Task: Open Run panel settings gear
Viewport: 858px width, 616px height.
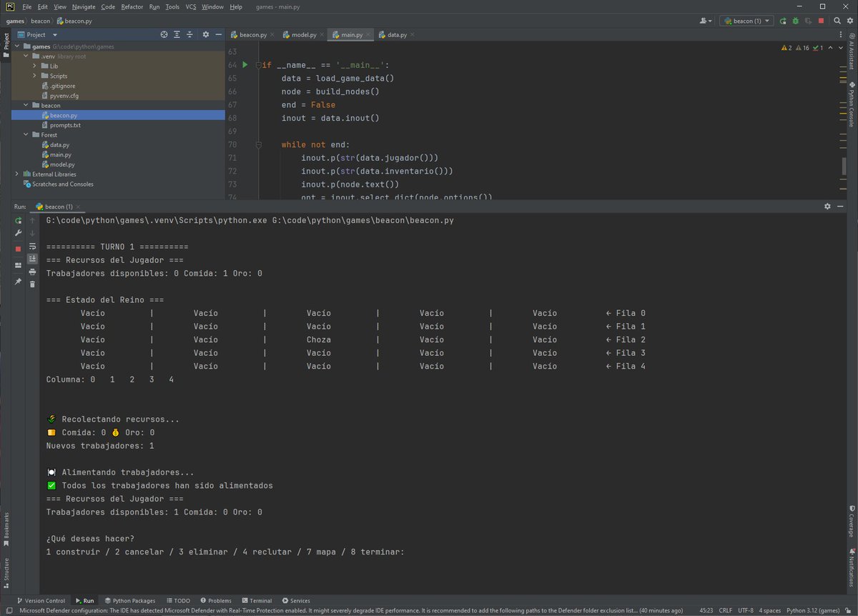Action: [827, 206]
